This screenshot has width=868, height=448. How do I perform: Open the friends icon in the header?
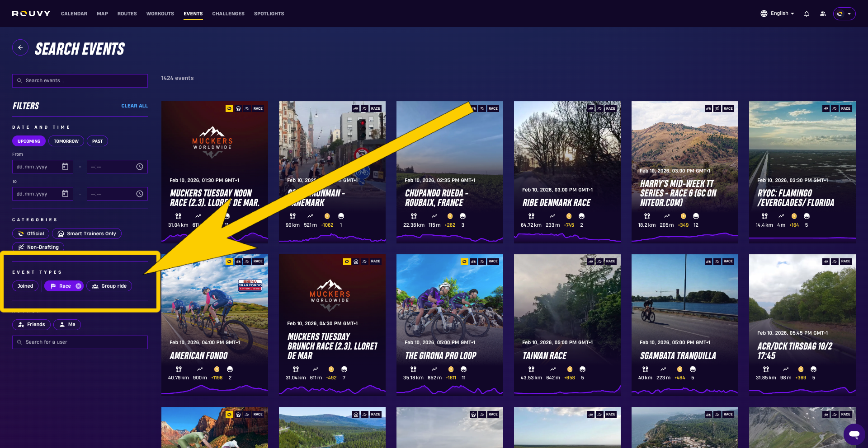tap(823, 14)
